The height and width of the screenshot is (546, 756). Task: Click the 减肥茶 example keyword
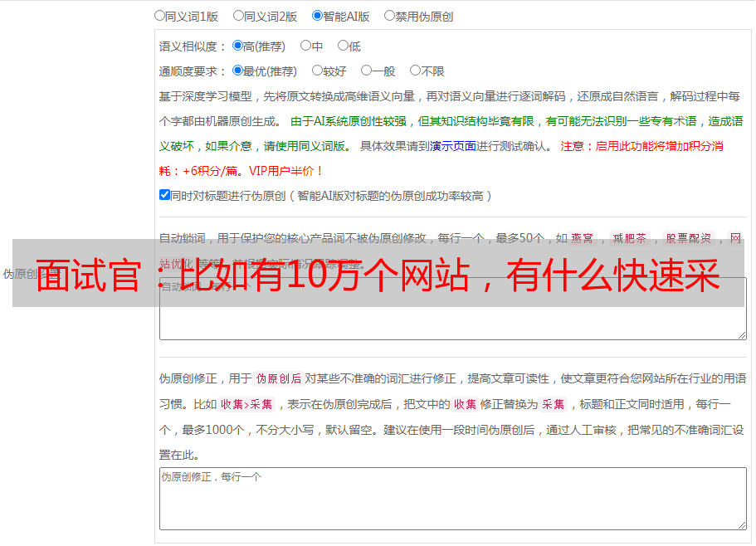point(630,238)
